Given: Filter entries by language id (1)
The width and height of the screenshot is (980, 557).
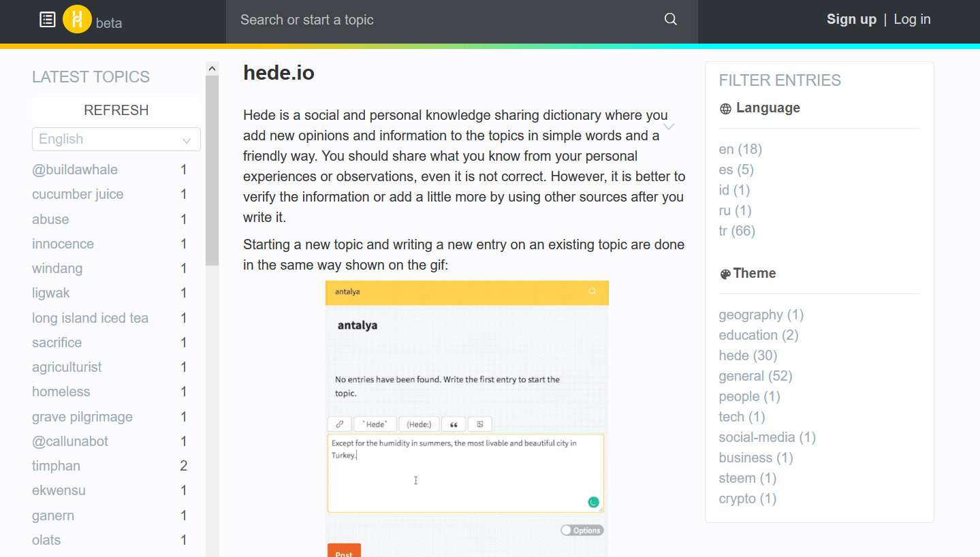Looking at the screenshot, I should (x=735, y=190).
